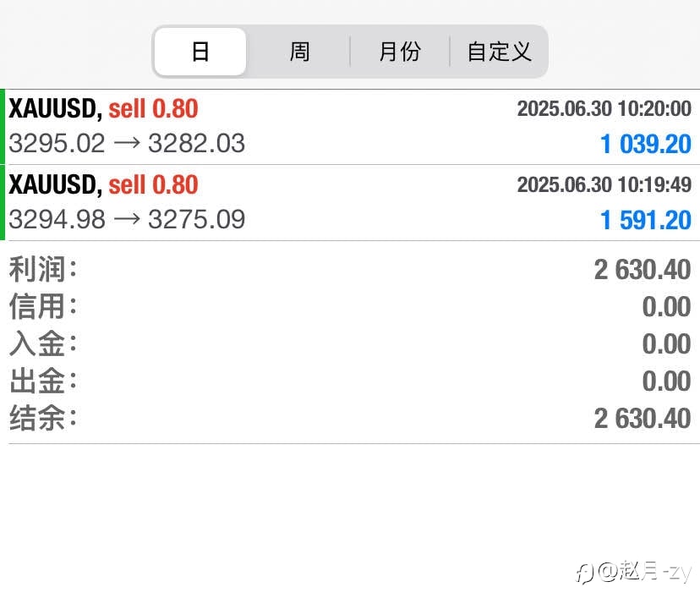The image size is (700, 609).
Task: Click the 1 039.20 profit value
Action: coord(646,145)
